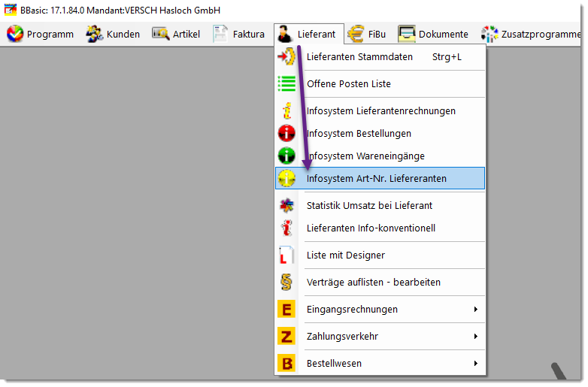Click the Liste mit Designer page icon
588x387 pixels.
(286, 255)
